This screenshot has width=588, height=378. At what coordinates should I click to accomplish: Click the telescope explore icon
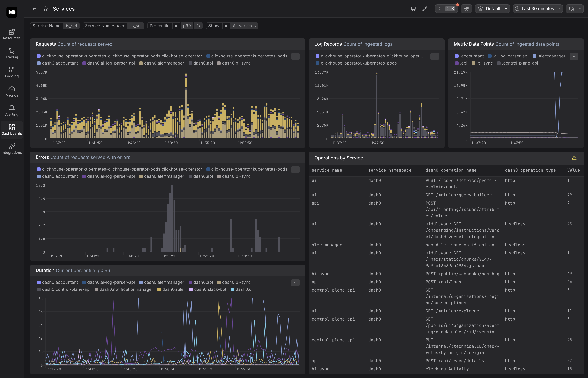pos(466,9)
